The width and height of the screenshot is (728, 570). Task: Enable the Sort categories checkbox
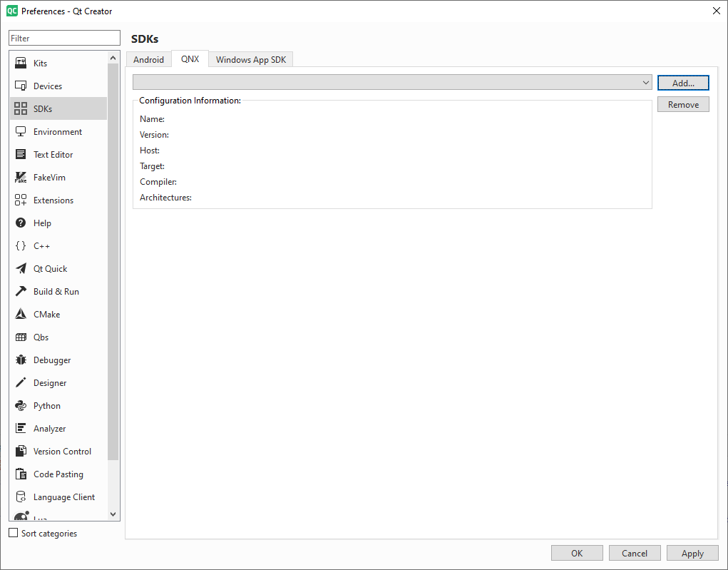click(14, 533)
